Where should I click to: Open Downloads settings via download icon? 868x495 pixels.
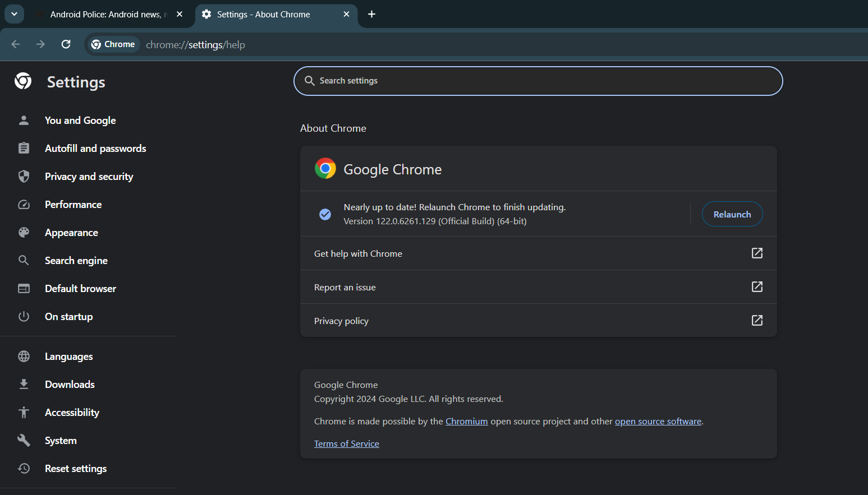pos(24,384)
